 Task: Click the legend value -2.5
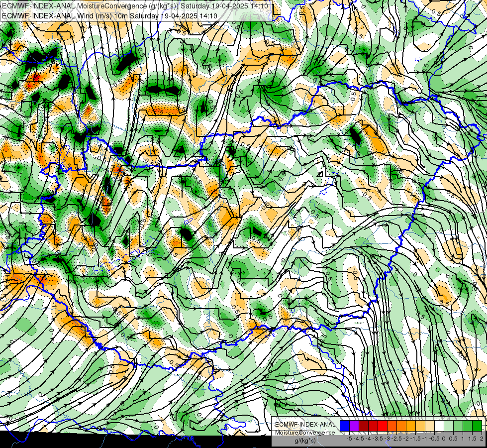(x=397, y=439)
